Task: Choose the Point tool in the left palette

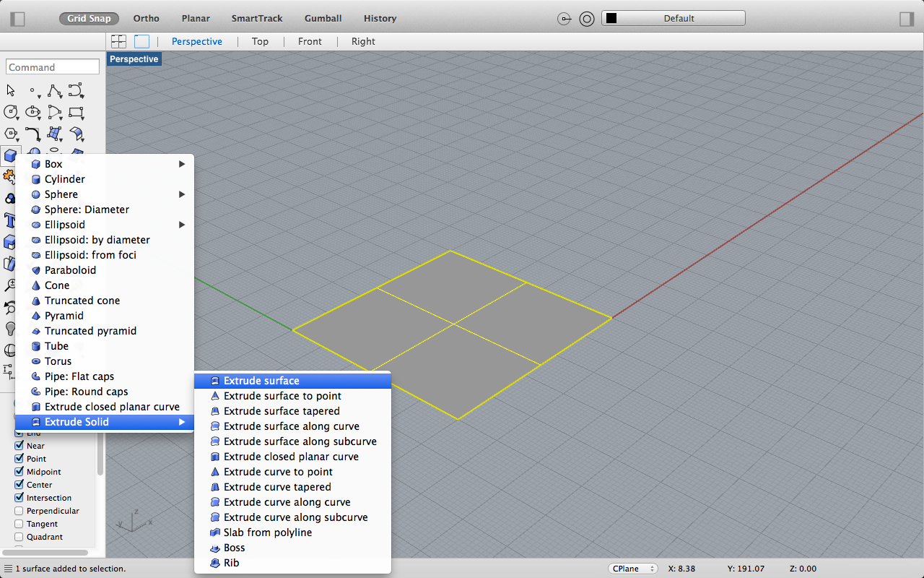Action: (32, 91)
